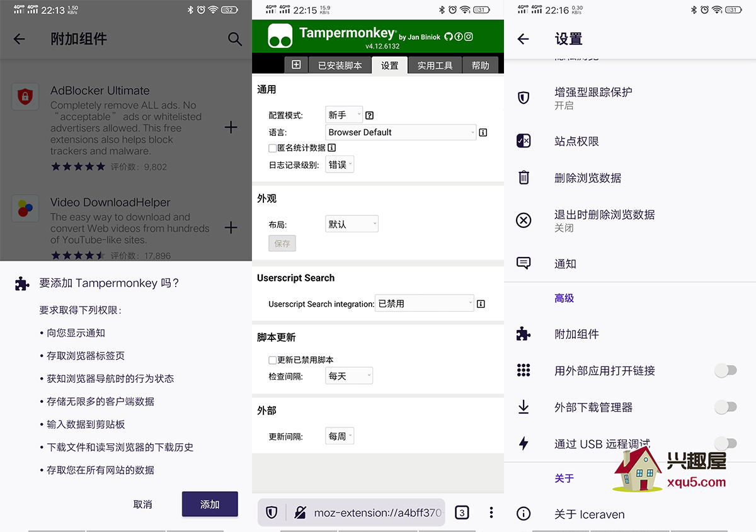Tap the shield icon in the address bar
The height and width of the screenshot is (532, 756).
pos(272,512)
